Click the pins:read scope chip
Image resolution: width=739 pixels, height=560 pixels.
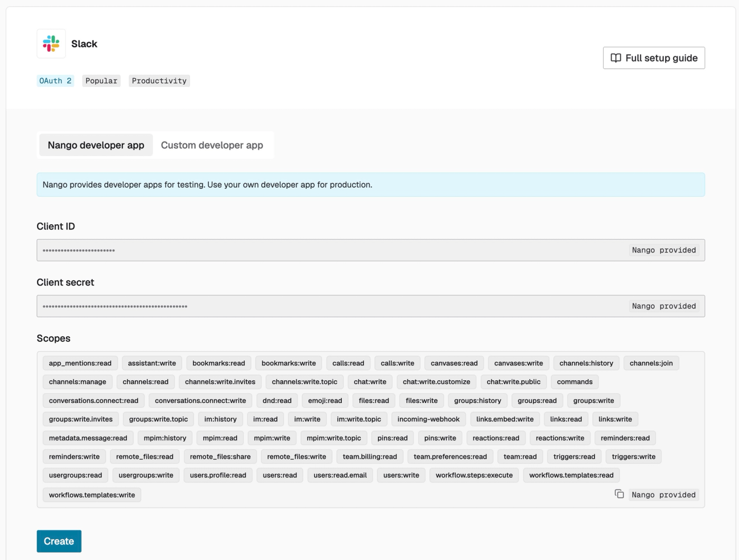[x=393, y=438]
